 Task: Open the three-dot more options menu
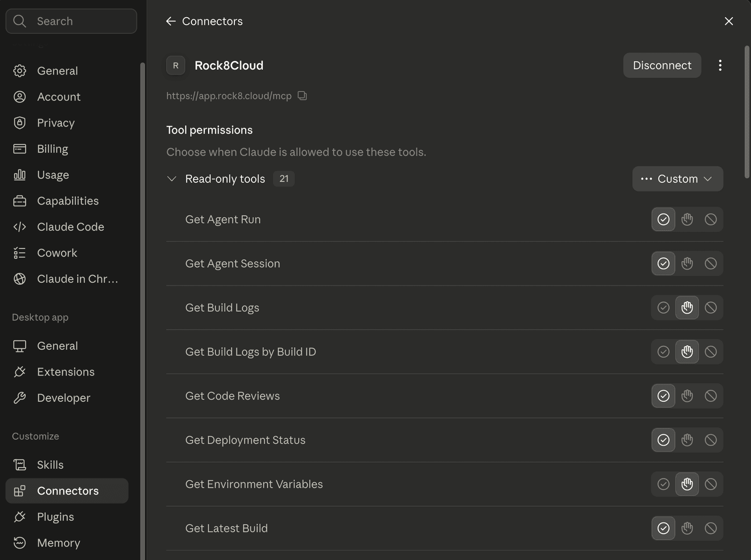coord(720,65)
